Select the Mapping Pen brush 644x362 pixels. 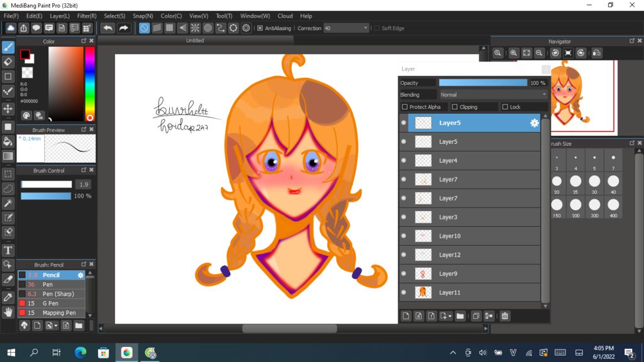point(52,313)
